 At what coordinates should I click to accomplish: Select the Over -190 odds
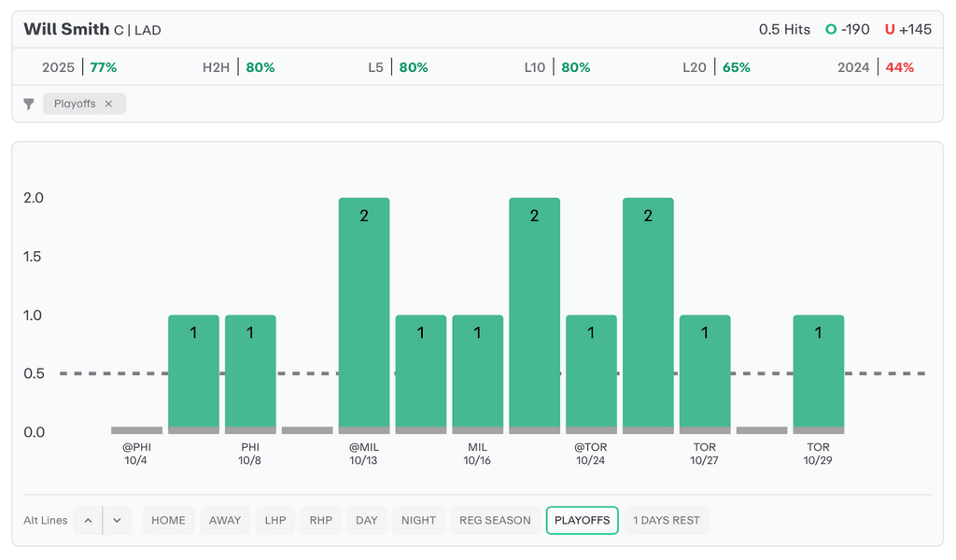[848, 29]
